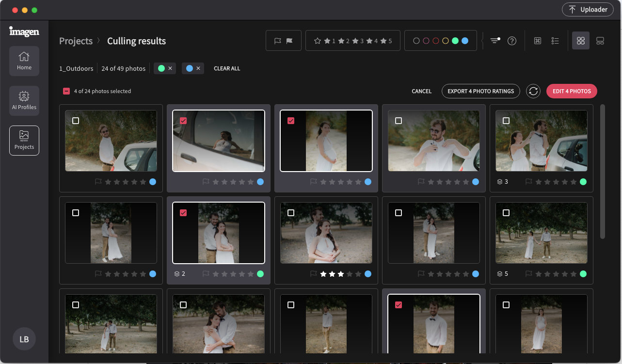
Task: Open the filter options icon
Action: click(494, 41)
